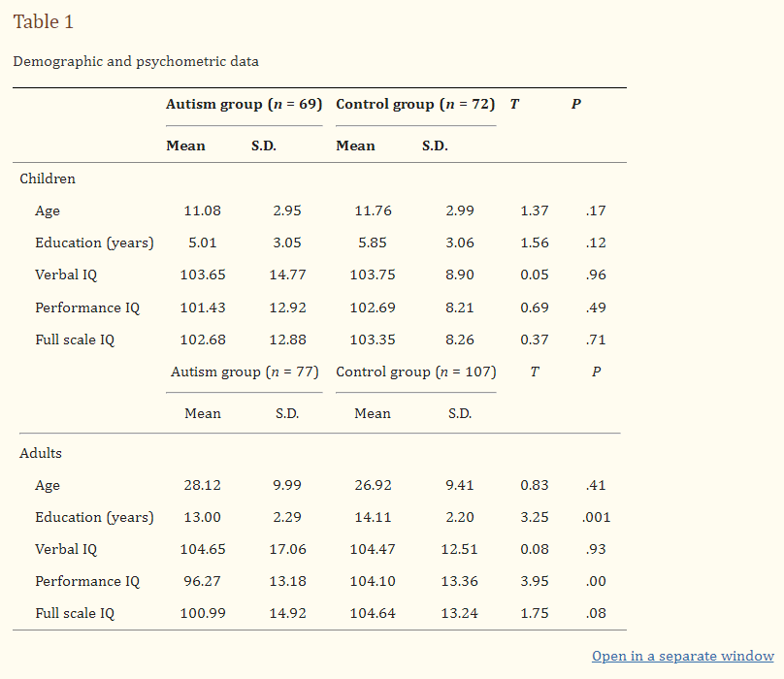This screenshot has width=784, height=679.
Task: Select the Adults section label
Action: pyautogui.click(x=41, y=453)
